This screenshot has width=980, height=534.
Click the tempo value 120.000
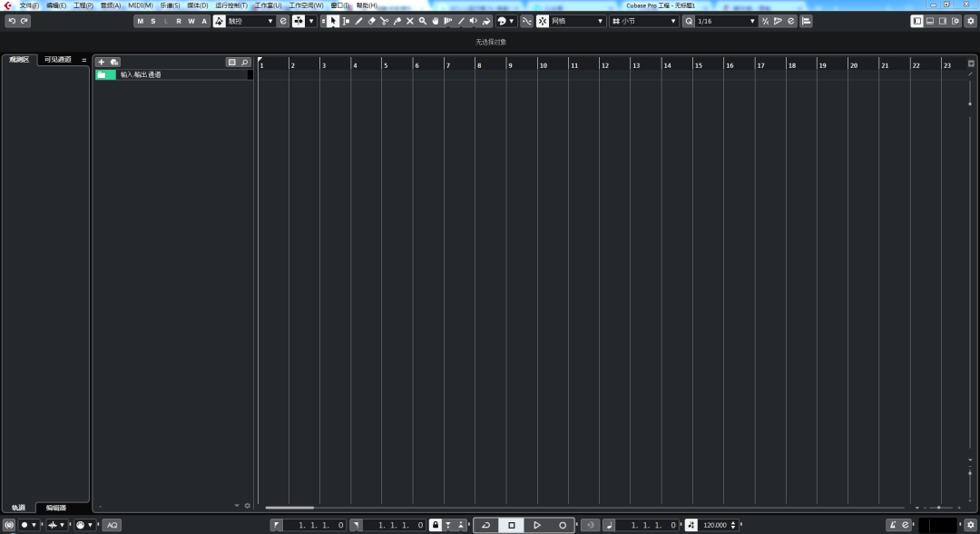715,525
